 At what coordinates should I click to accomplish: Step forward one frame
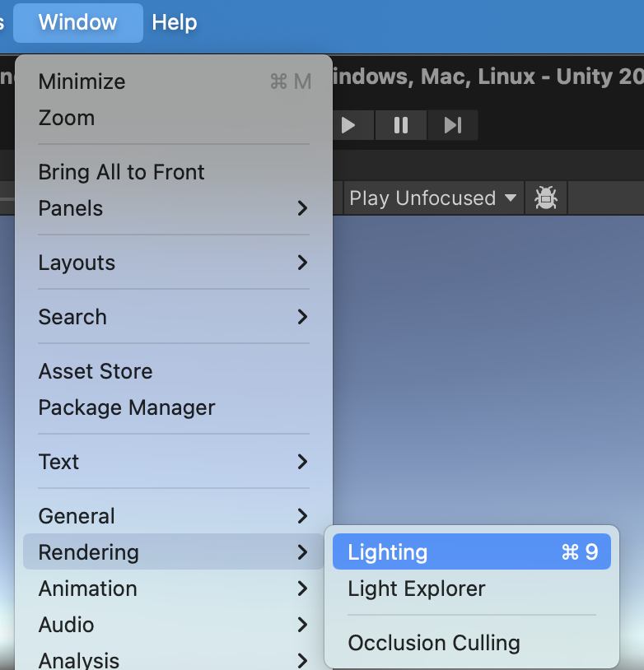pyautogui.click(x=452, y=125)
